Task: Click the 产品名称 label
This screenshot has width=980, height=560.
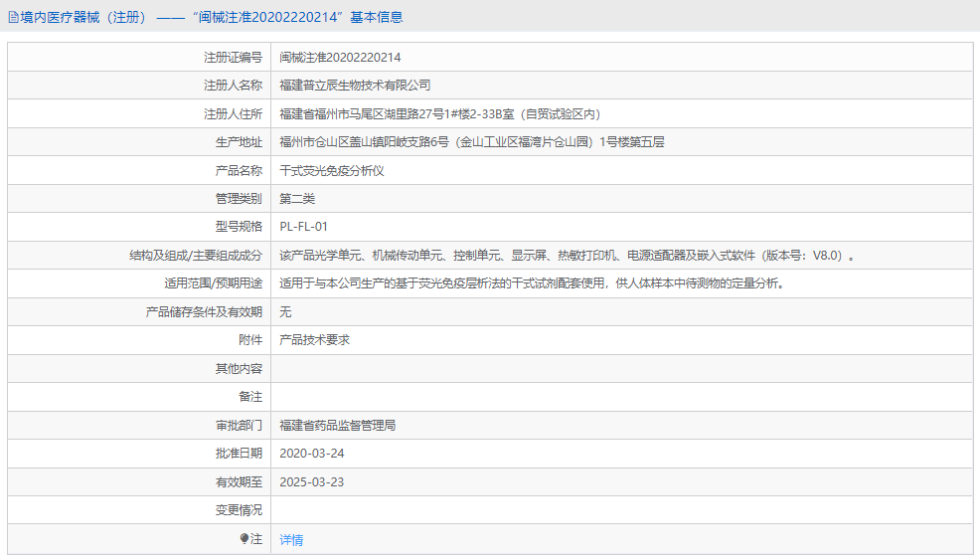Action: click(x=239, y=171)
